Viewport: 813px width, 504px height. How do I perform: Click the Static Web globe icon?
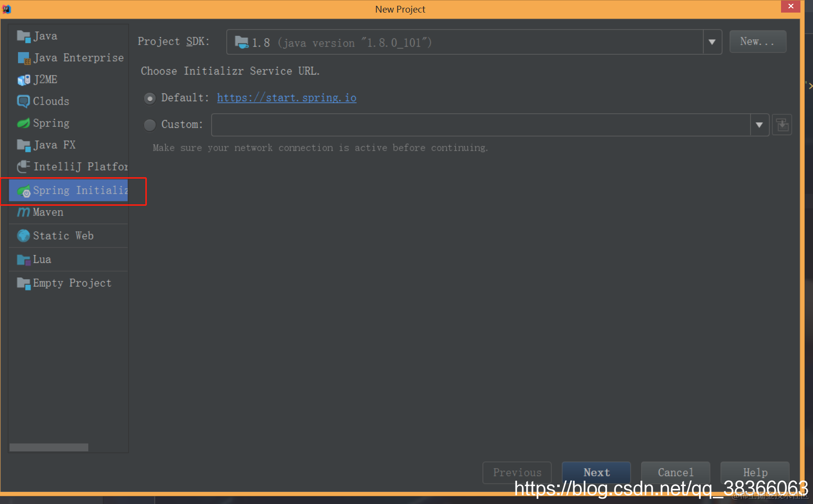tap(23, 236)
